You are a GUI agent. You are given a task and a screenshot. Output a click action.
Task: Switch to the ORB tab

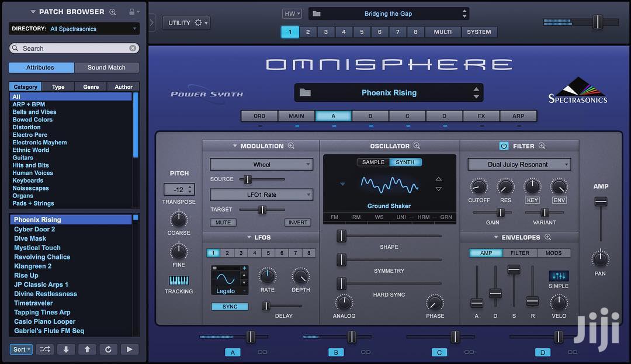[x=259, y=116]
